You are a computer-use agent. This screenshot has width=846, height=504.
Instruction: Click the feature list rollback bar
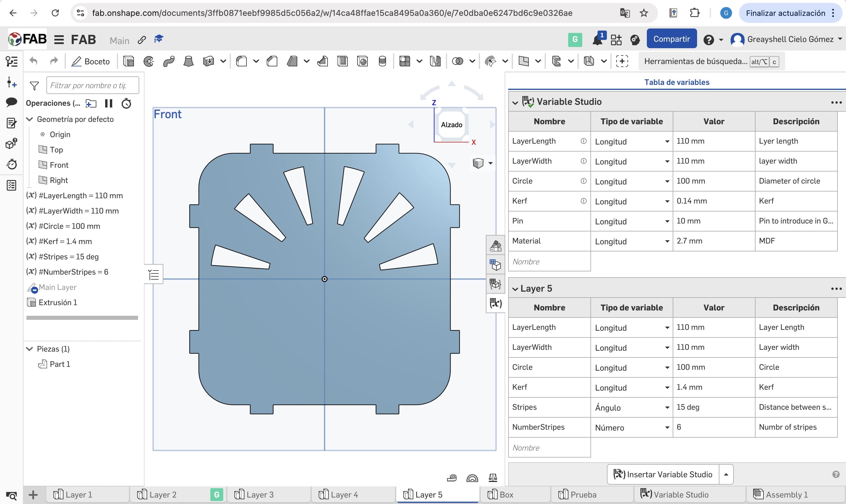[82, 318]
